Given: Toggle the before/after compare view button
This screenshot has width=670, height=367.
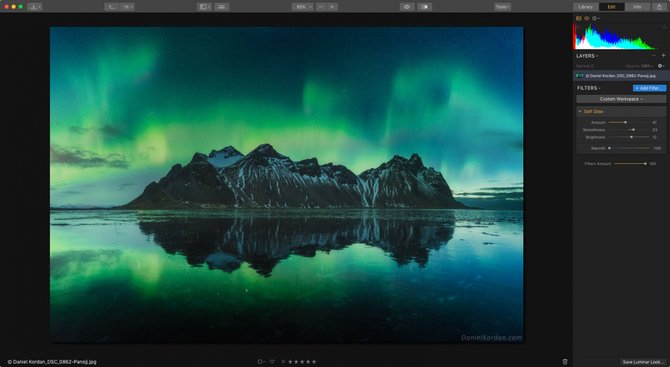Looking at the screenshot, I should 425,7.
